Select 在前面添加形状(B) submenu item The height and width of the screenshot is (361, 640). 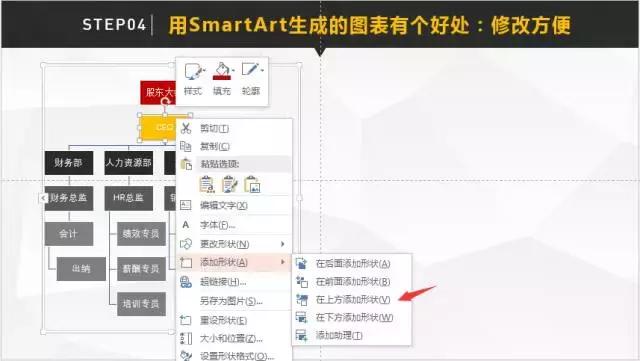pyautogui.click(x=353, y=282)
